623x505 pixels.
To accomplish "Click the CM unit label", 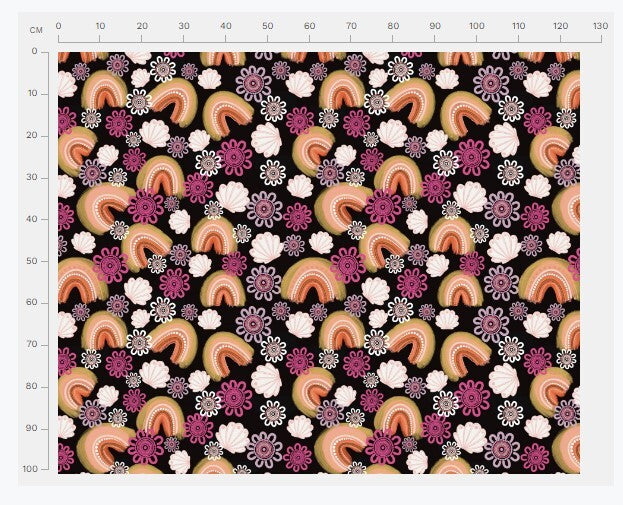I will (36, 30).
